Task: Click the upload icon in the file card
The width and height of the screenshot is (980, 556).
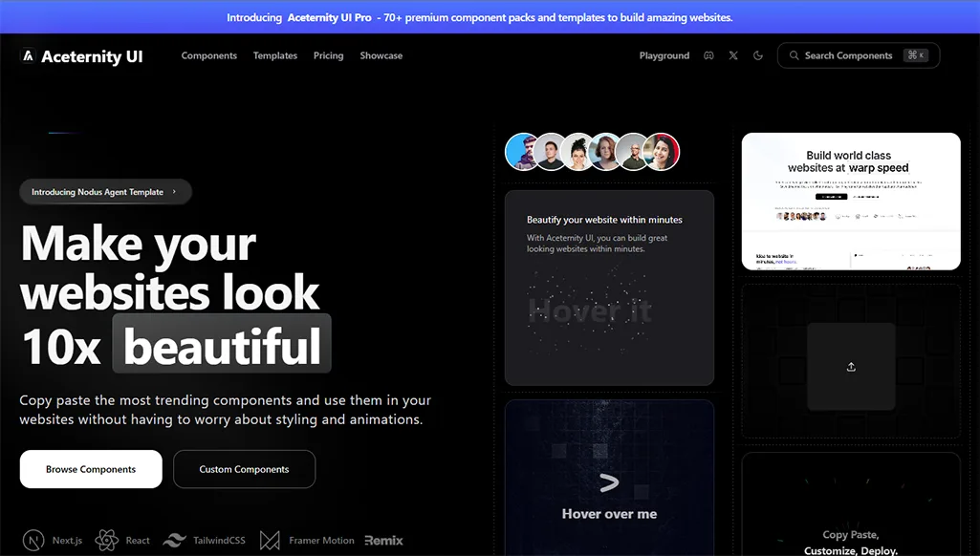Action: coord(851,367)
